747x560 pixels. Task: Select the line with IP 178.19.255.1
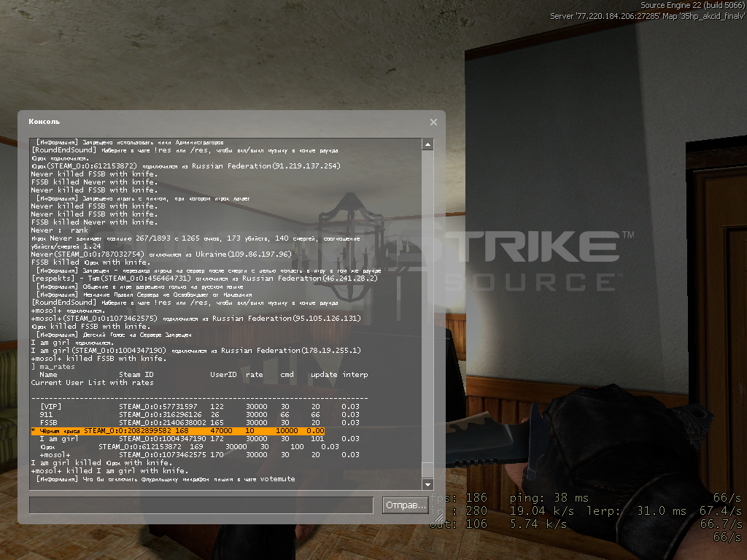pos(196,351)
